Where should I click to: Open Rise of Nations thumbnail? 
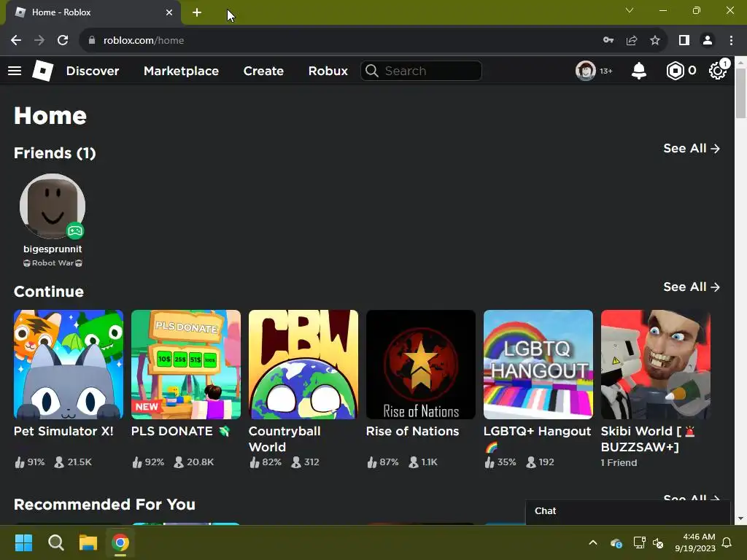[x=421, y=365]
